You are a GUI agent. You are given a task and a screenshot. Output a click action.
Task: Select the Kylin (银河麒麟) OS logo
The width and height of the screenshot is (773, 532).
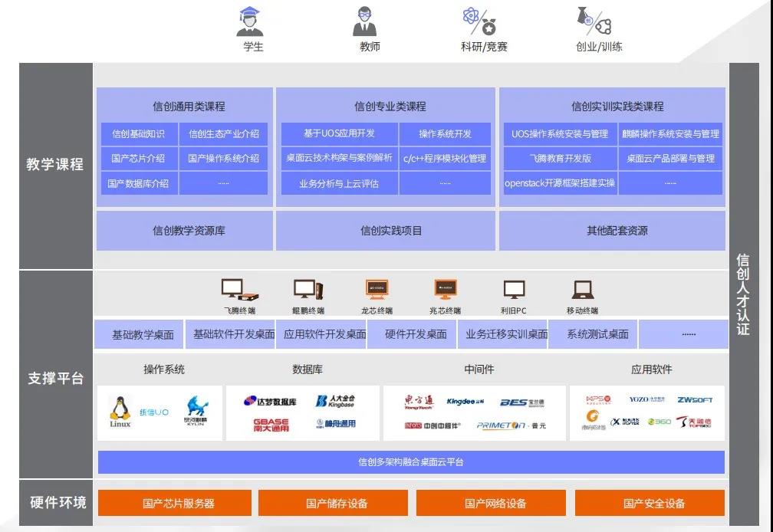pos(196,412)
